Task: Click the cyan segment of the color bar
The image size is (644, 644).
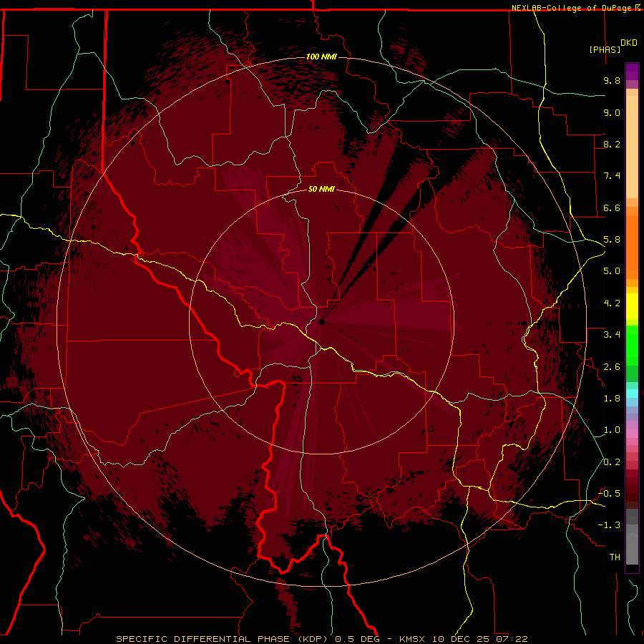Action: [632, 394]
